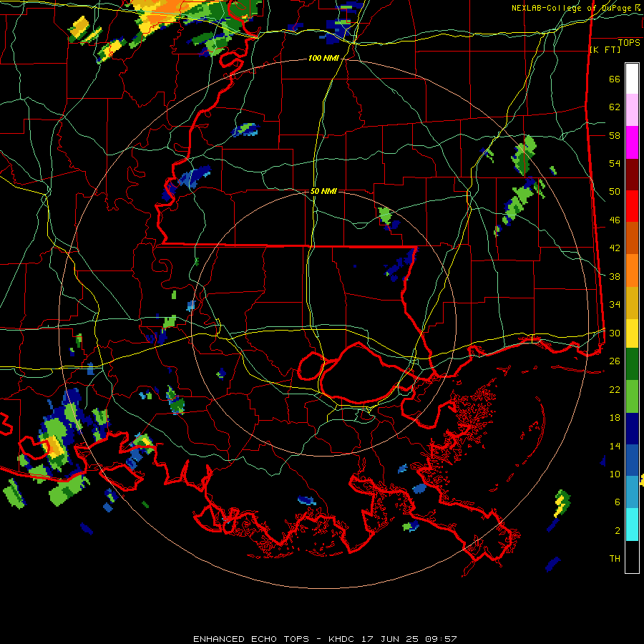Click the "66" legend value
The height and width of the screenshot is (644, 644).
(615, 79)
